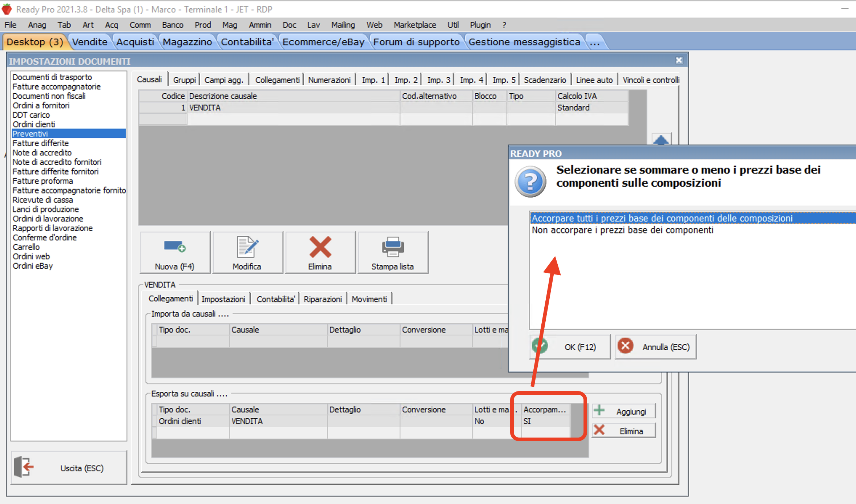Select the Gruppi settings tab
Viewport: 856px width, 504px height.
coord(185,80)
